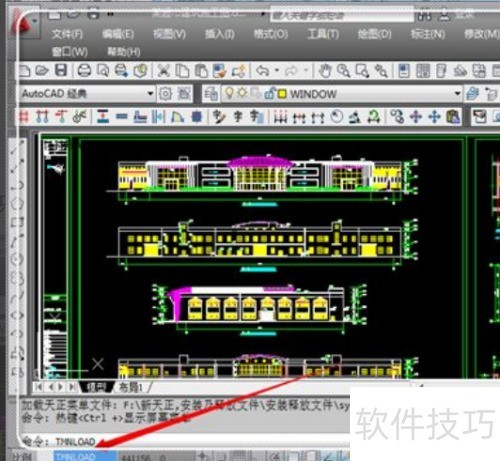Click the Zoom realtime magnifier icon
This screenshot has width=500, height=461.
tap(343, 71)
